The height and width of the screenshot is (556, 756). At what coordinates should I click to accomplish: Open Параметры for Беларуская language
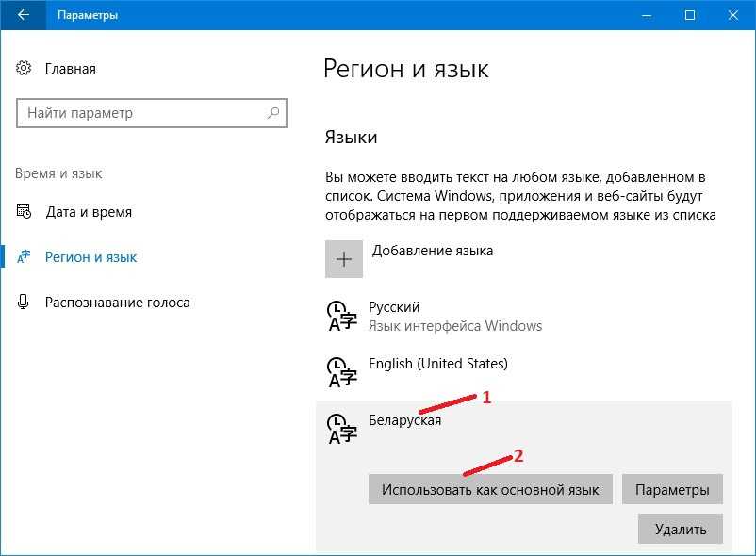(x=672, y=489)
